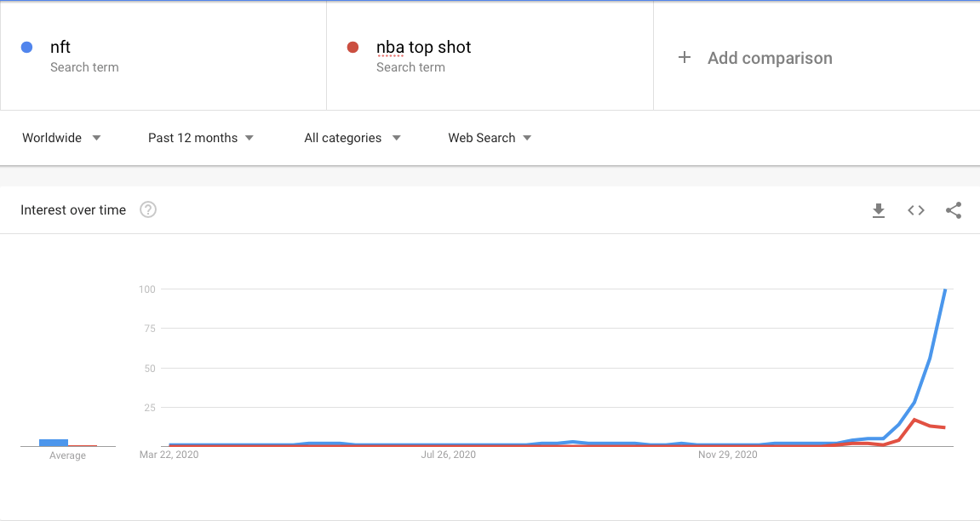Click the Jul 26, 2020 axis label

pyautogui.click(x=449, y=455)
